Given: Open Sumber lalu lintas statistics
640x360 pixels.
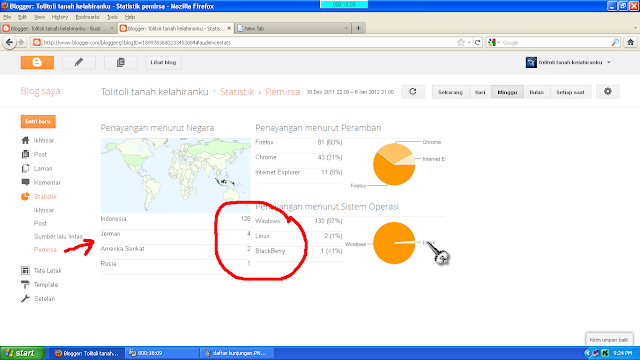Looking at the screenshot, I should pos(58,236).
